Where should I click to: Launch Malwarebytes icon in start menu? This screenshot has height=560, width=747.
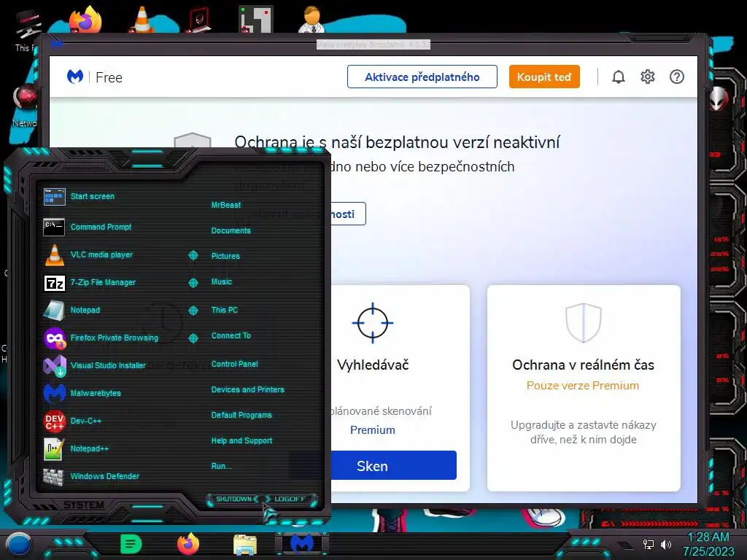click(54, 393)
